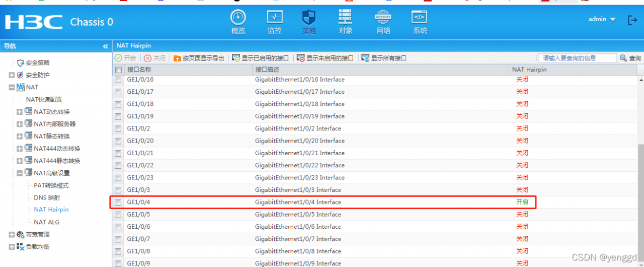Click the search query input field

pyautogui.click(x=577, y=58)
